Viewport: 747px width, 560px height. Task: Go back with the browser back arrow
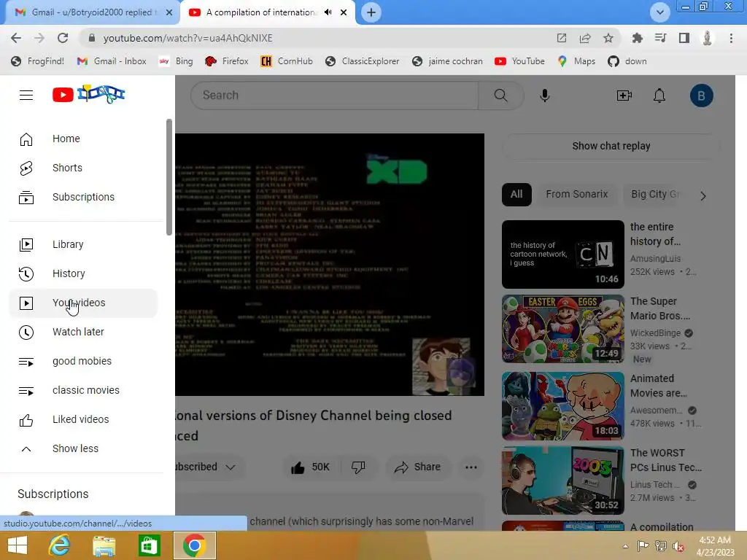[x=16, y=38]
